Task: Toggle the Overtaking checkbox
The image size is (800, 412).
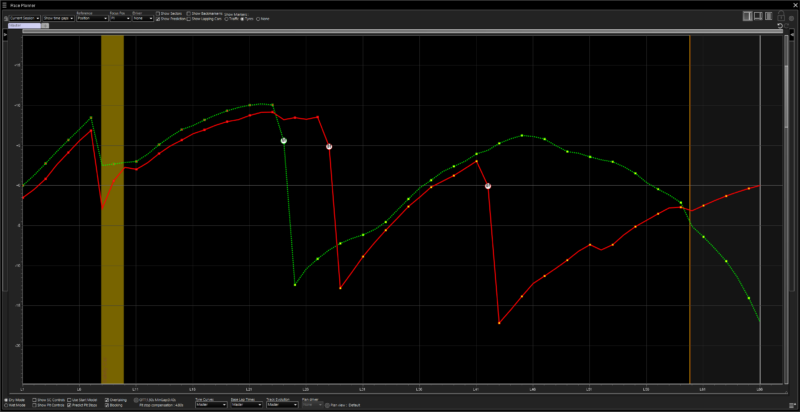Action: pyautogui.click(x=109, y=399)
